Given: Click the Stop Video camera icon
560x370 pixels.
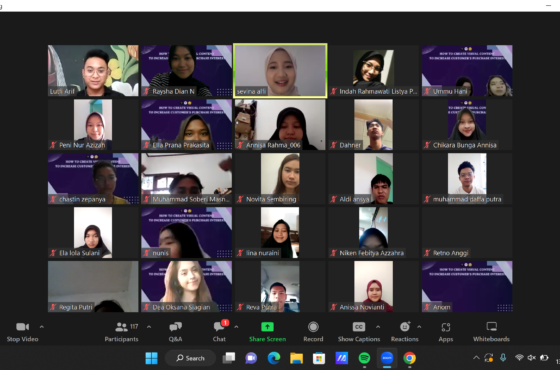Looking at the screenshot, I should [x=22, y=327].
